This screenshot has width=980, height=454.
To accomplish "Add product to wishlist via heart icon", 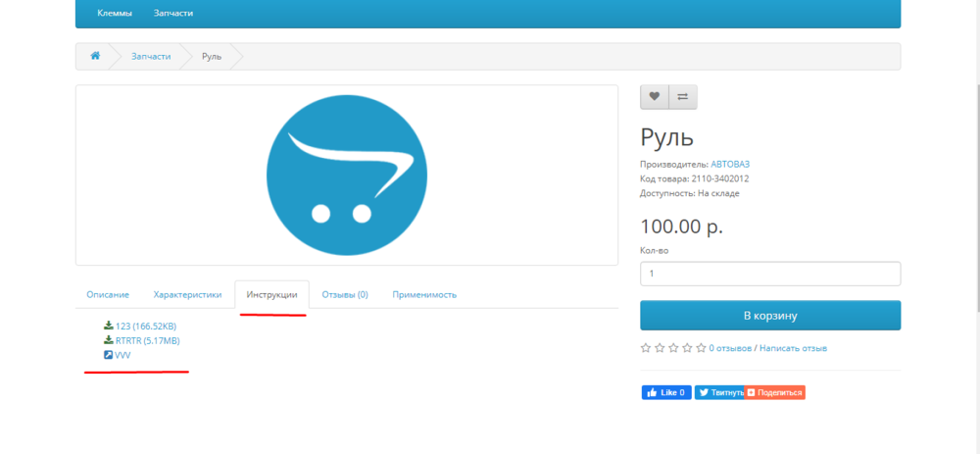I will tap(655, 97).
